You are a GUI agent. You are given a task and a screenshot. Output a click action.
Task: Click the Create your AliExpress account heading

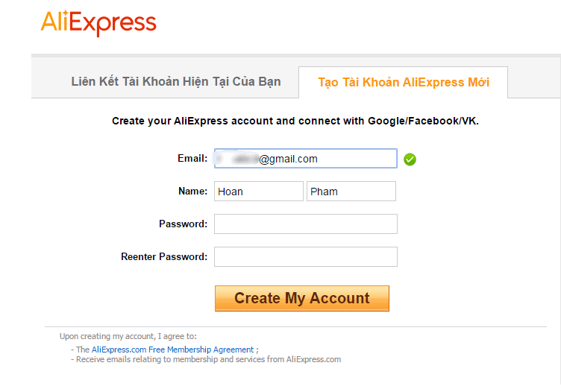(x=295, y=121)
